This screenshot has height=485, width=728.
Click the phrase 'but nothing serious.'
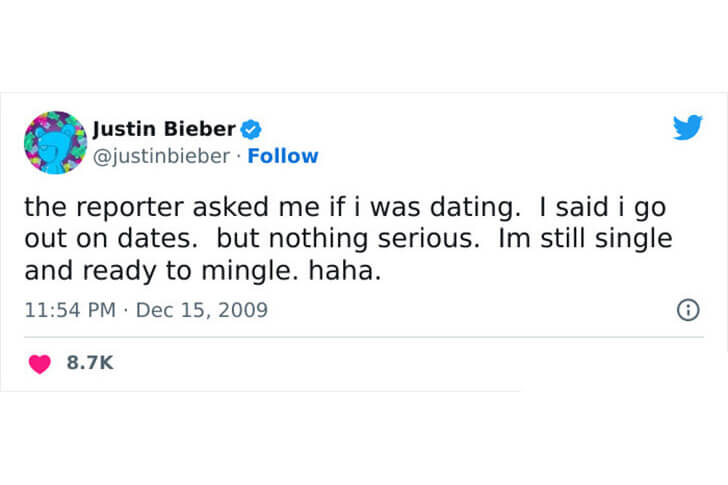(x=348, y=239)
